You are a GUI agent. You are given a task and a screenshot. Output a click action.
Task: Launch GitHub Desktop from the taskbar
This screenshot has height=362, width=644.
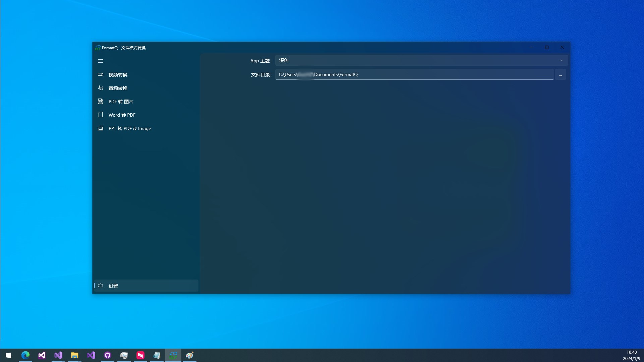(108, 355)
